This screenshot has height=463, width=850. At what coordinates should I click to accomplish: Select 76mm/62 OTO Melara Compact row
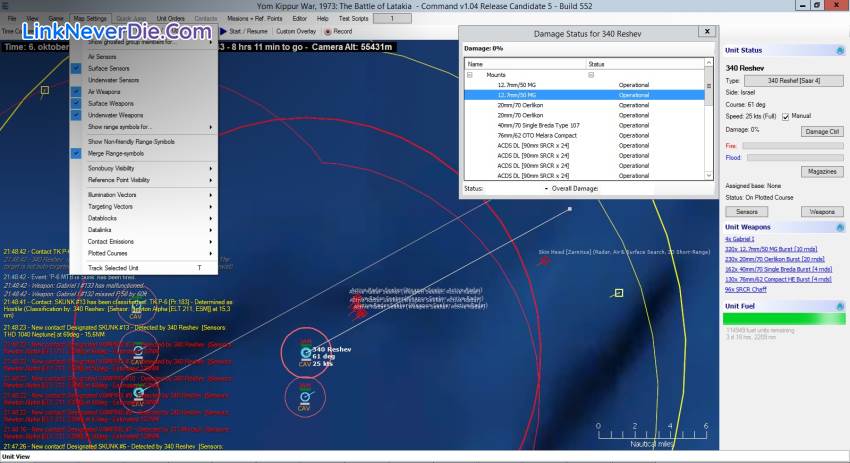coord(584,136)
